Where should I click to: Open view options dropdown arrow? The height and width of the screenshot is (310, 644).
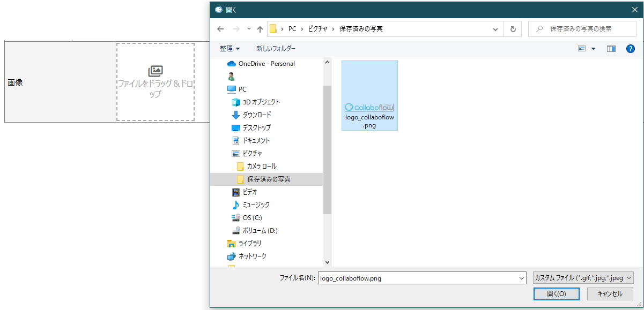(593, 49)
